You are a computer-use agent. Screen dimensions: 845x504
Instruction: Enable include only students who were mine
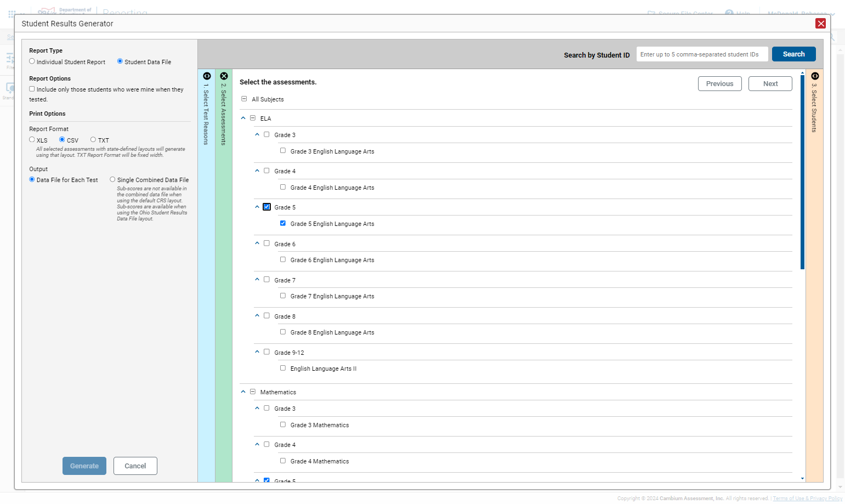pos(32,89)
